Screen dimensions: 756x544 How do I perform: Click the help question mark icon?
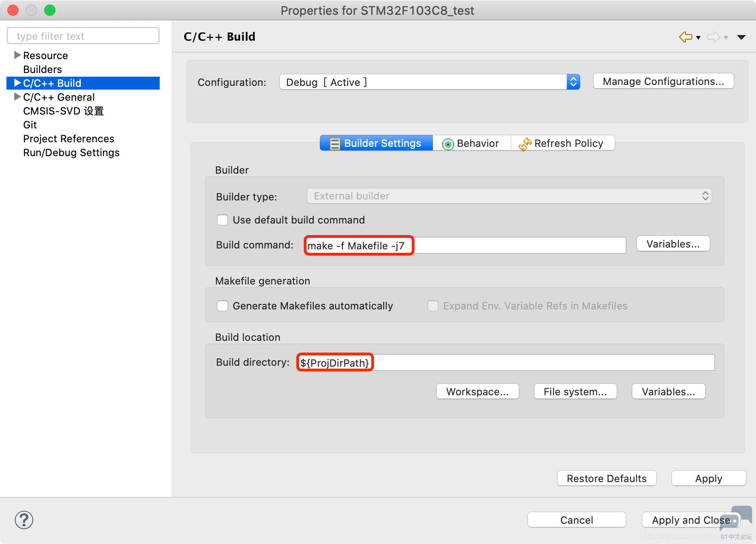24,520
